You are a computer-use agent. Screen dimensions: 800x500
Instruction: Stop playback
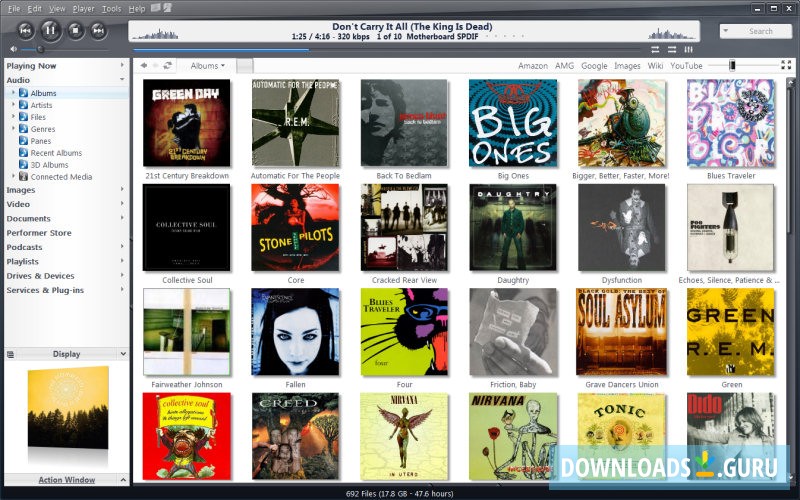click(x=76, y=31)
